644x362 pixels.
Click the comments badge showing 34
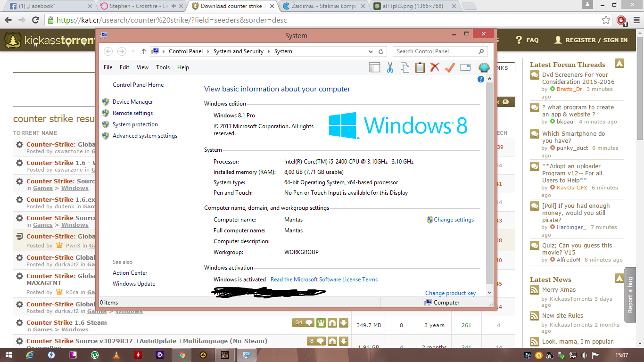pos(303,323)
